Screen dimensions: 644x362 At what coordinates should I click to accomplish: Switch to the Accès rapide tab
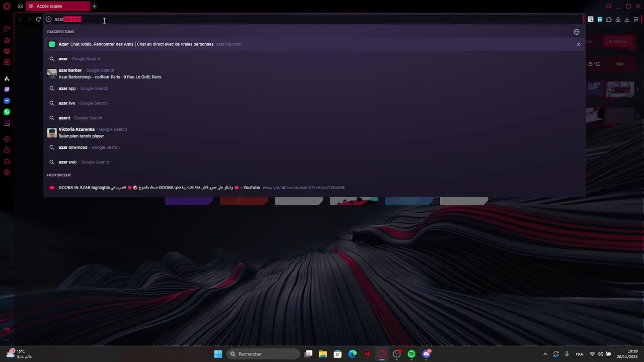[x=57, y=7]
